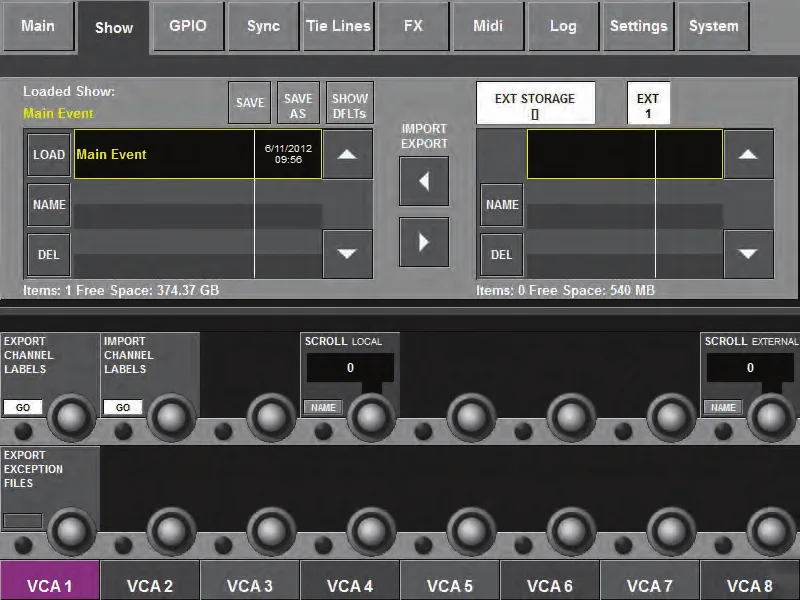Click the local Items and Free Space status text
This screenshot has height=600, width=800.
[x=121, y=290]
